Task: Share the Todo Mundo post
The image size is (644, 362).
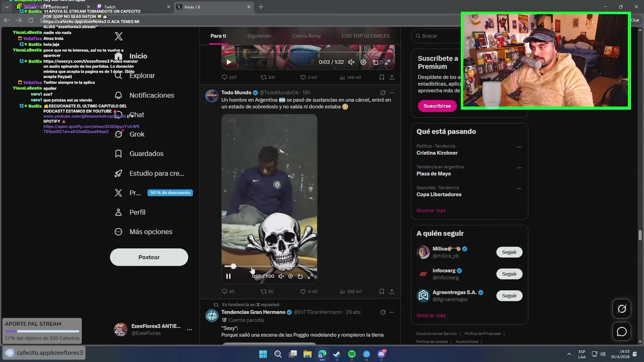Action: point(392,292)
